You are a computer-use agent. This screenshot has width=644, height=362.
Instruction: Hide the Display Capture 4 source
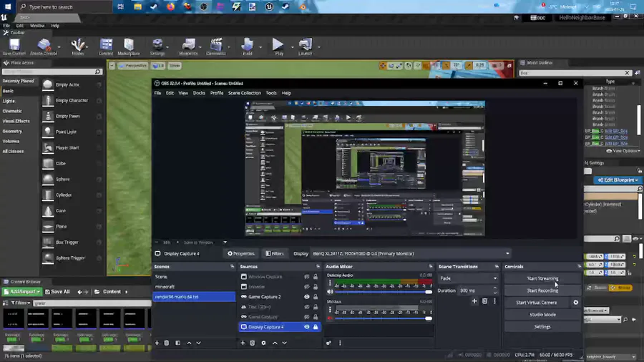pyautogui.click(x=307, y=327)
